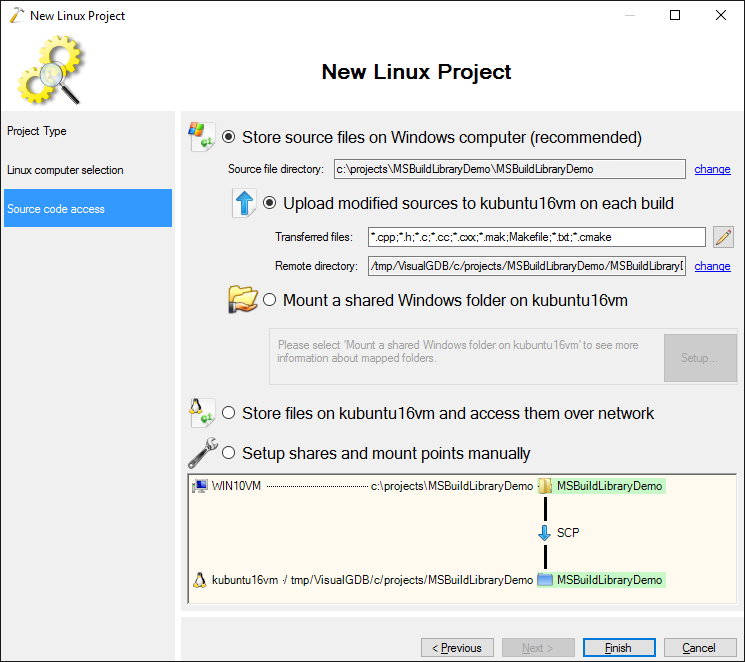
Task: Open the Source code access step
Action: pyautogui.click(x=88, y=208)
